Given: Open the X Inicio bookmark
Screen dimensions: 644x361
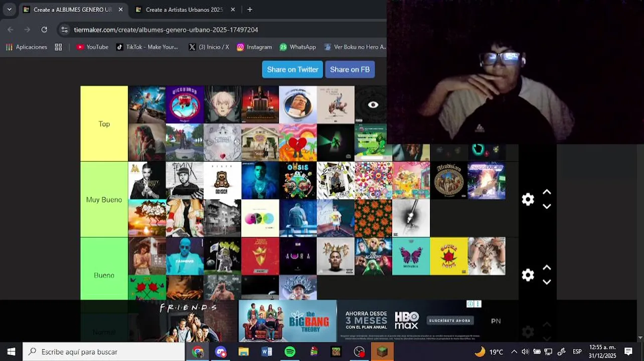Looking at the screenshot, I should [x=209, y=47].
